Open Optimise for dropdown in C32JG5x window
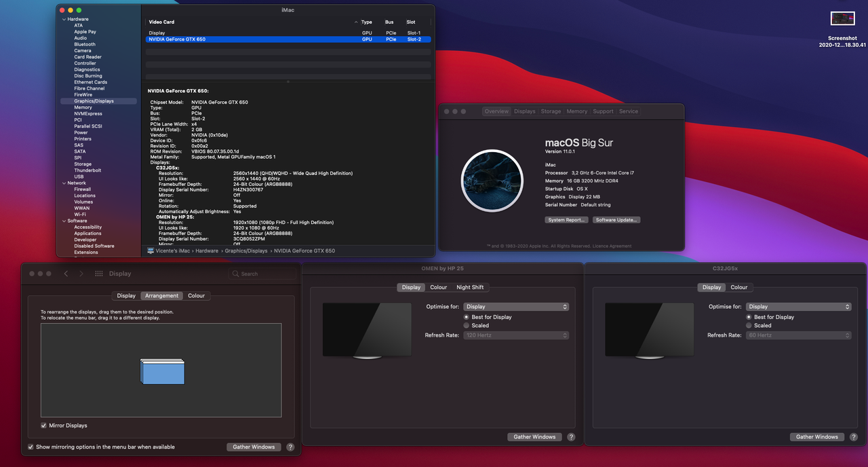 (799, 307)
